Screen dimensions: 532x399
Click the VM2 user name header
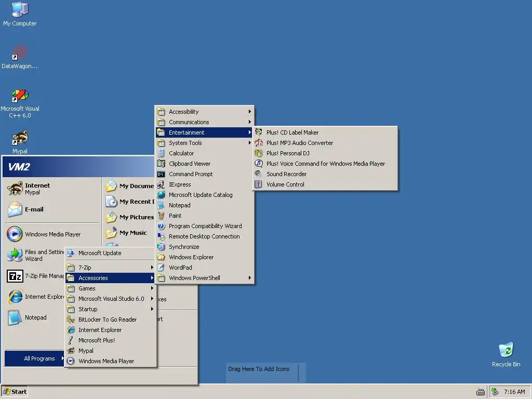(x=19, y=167)
